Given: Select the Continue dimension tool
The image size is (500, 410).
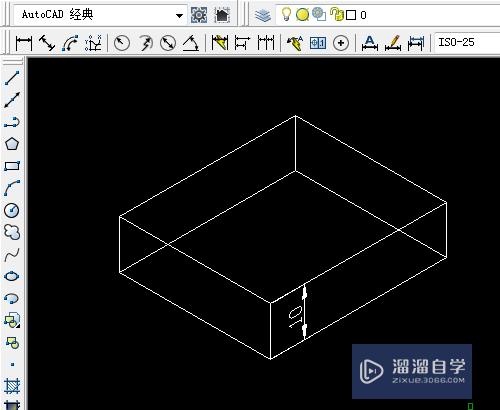Looking at the screenshot, I should [266, 43].
